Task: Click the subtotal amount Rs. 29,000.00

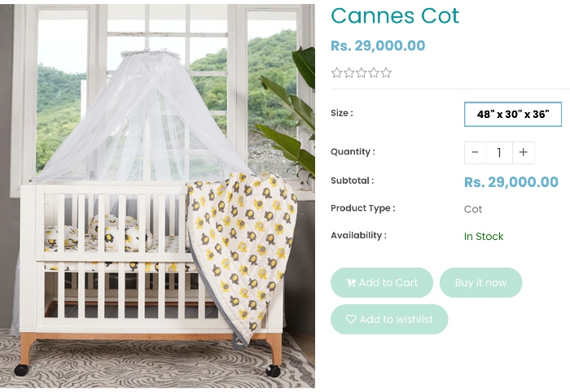Action: (511, 182)
